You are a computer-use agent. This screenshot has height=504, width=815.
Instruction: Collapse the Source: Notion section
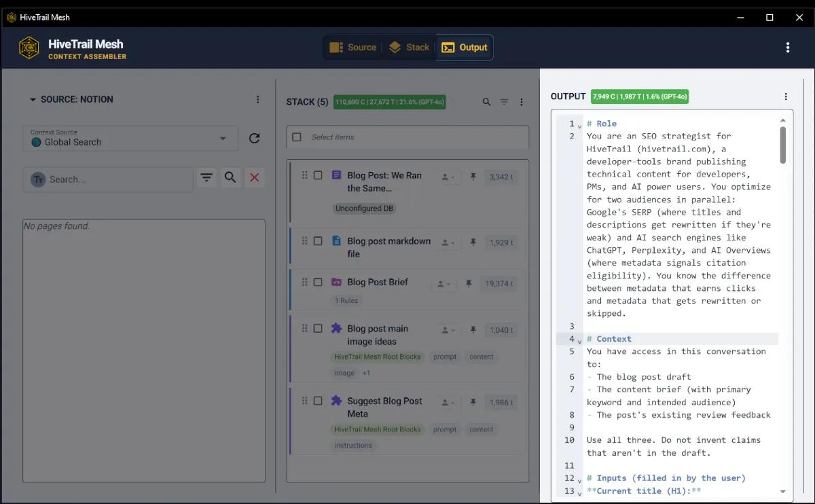tap(33, 100)
